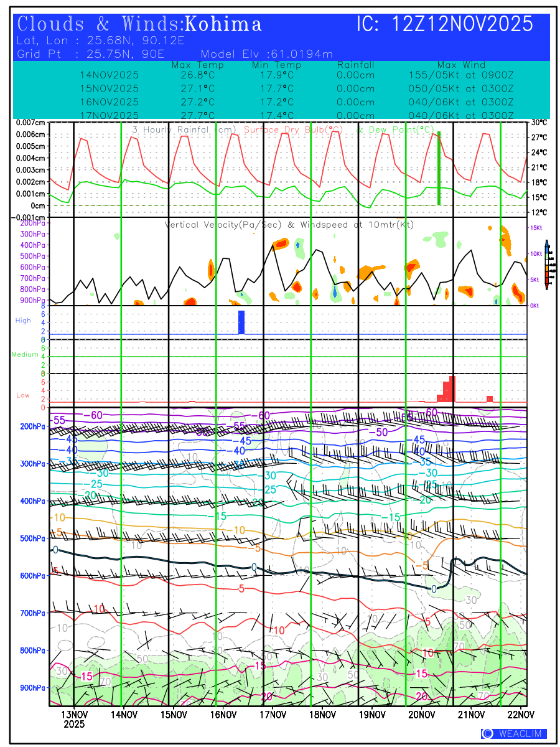The height and width of the screenshot is (747, 560).
Task: Click the Max Wind column header
Action: click(461, 65)
